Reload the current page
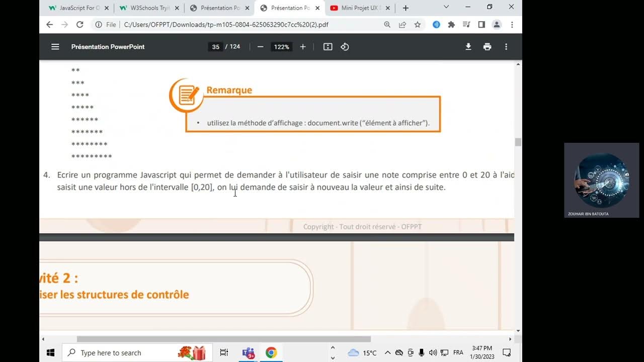Viewport: 644px width, 362px height. pyautogui.click(x=79, y=25)
